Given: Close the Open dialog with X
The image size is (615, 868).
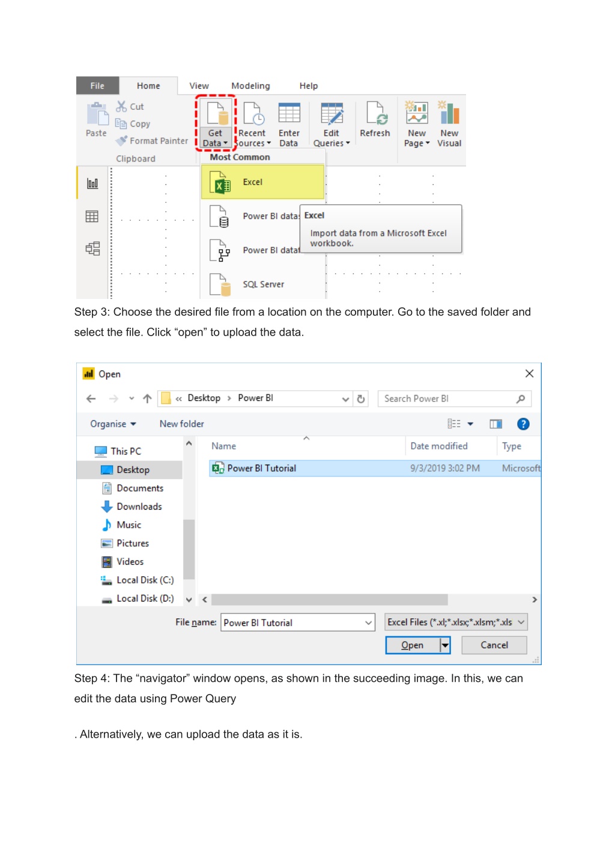Looking at the screenshot, I should (529, 373).
